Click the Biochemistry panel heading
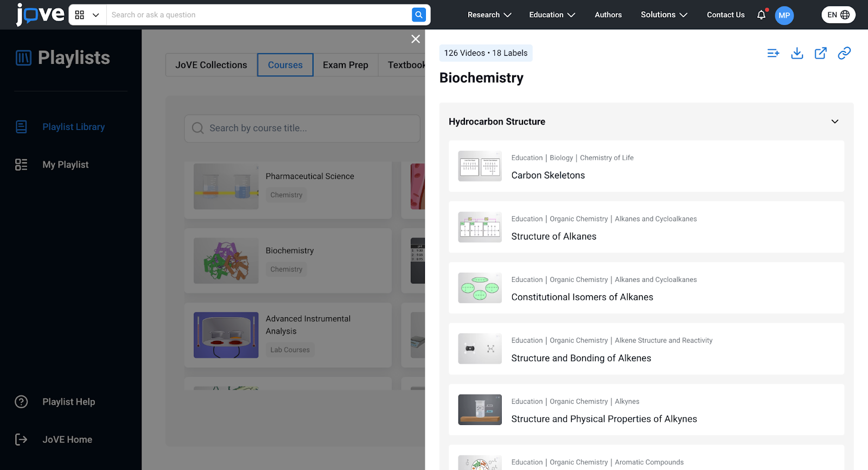 click(481, 78)
